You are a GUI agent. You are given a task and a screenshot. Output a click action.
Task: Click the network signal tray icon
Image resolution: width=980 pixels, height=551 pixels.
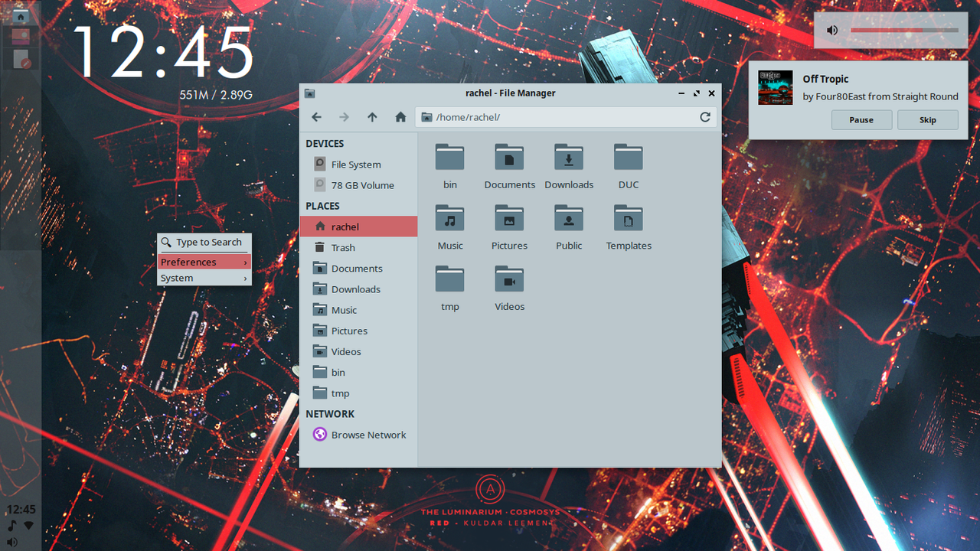point(29,526)
